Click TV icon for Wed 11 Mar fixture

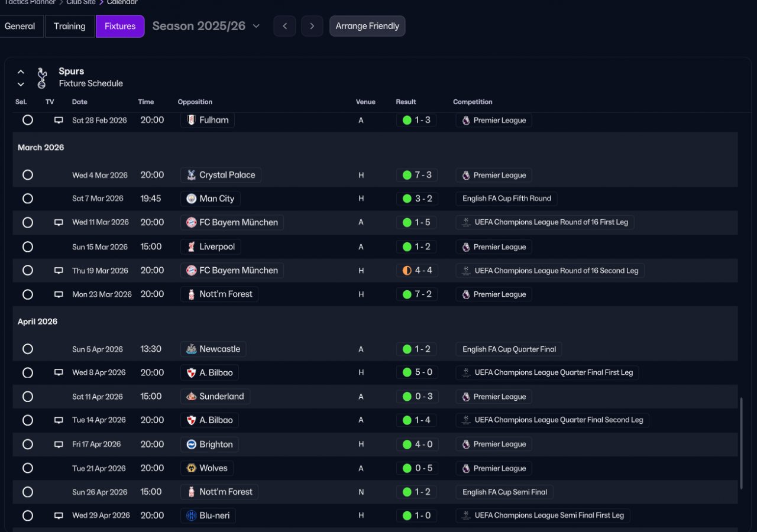pos(59,222)
